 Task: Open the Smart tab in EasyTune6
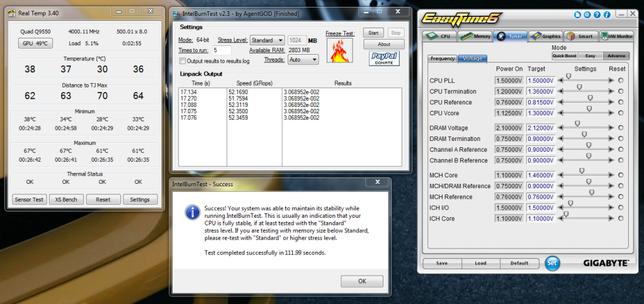pyautogui.click(x=581, y=36)
